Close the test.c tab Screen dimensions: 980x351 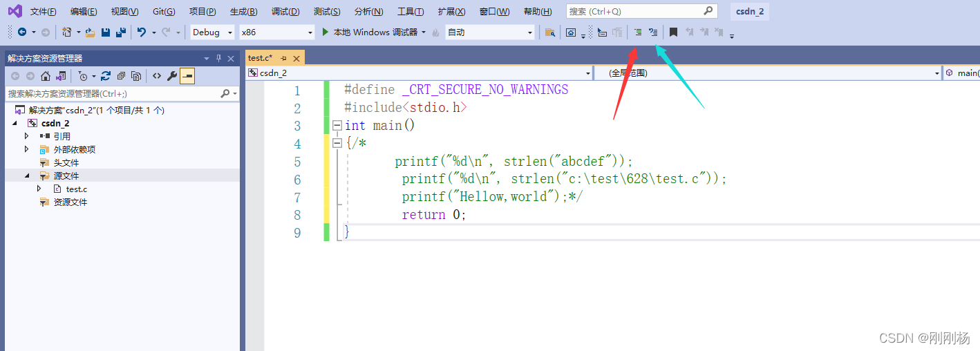coord(296,58)
